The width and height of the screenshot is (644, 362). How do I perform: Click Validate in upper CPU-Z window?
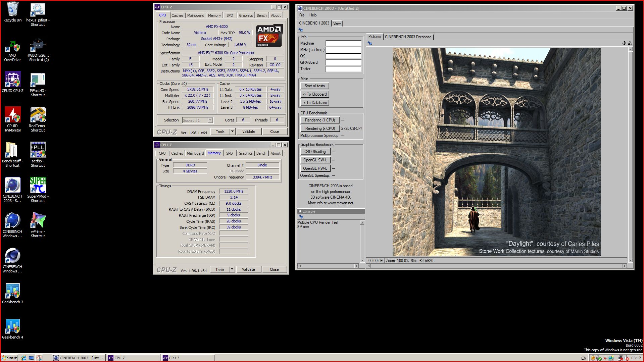pyautogui.click(x=249, y=132)
